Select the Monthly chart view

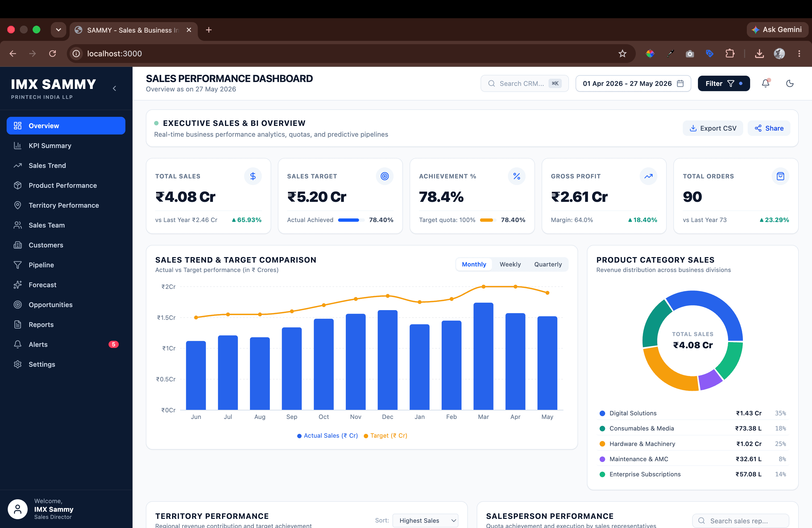474,264
